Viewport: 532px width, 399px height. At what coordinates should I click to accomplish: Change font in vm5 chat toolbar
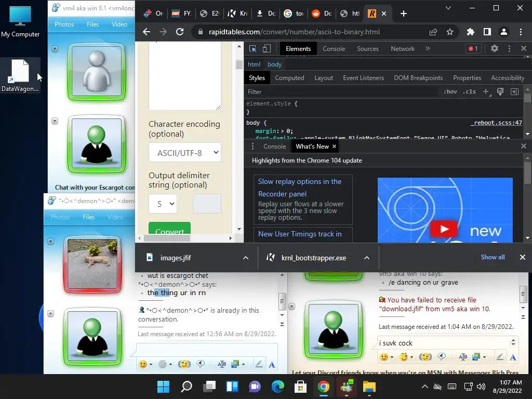(x=513, y=357)
